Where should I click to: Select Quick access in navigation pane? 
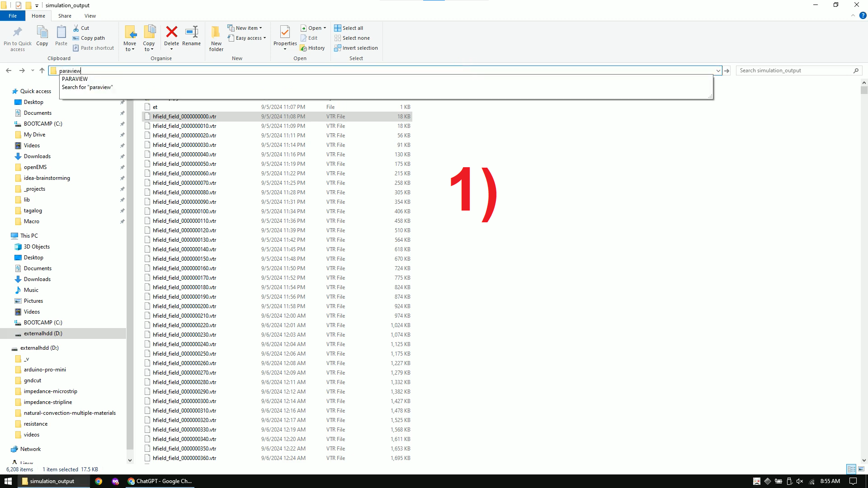36,91
